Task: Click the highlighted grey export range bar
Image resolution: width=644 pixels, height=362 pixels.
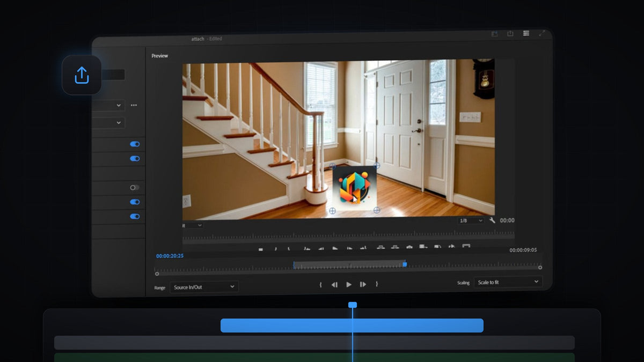Action: click(349, 264)
